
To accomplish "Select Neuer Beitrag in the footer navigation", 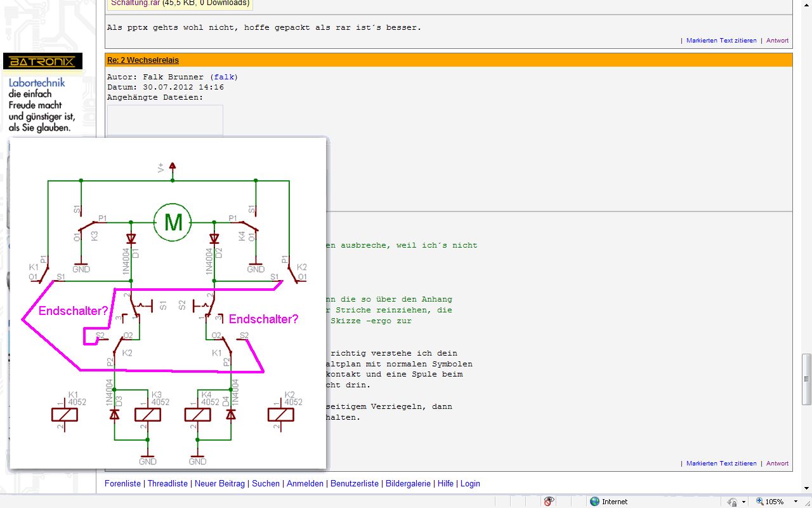I will coord(219,483).
